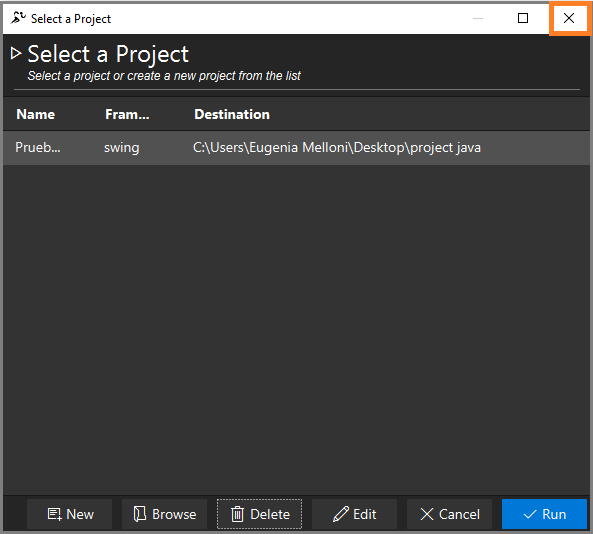
Task: Click the Browse folder icon
Action: (x=140, y=514)
